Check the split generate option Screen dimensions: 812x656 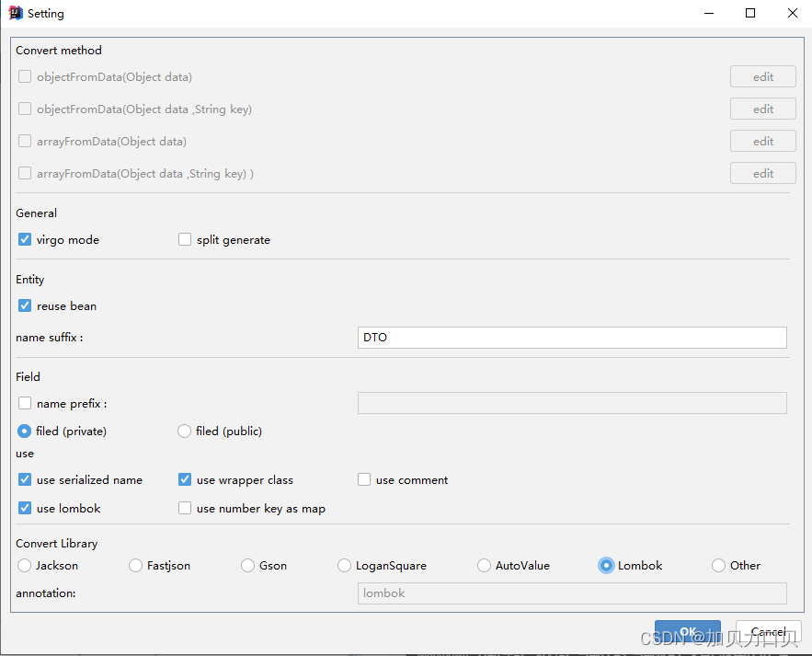pyautogui.click(x=185, y=239)
